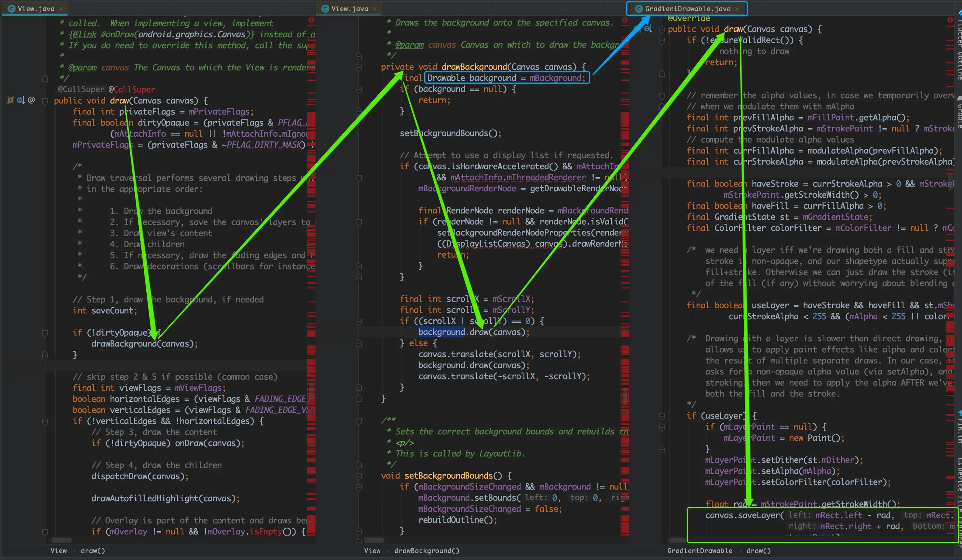Image resolution: width=962 pixels, height=560 pixels.
Task: Fold the 'if (useLayer)' block
Action: point(662,416)
